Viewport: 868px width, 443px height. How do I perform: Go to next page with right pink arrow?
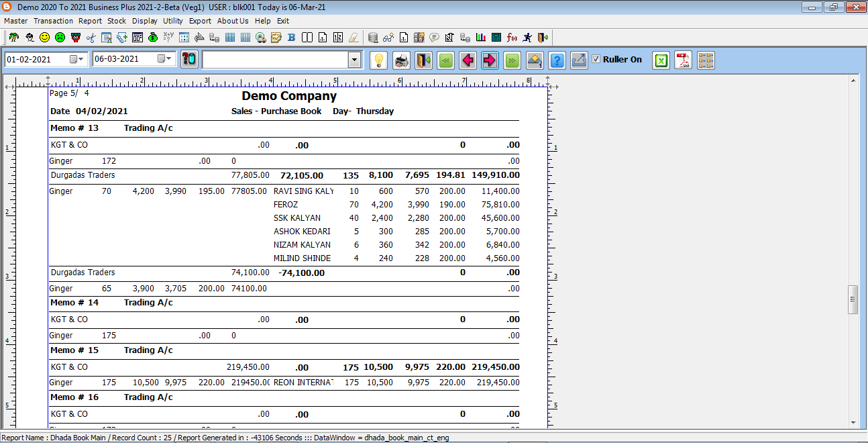tap(490, 60)
